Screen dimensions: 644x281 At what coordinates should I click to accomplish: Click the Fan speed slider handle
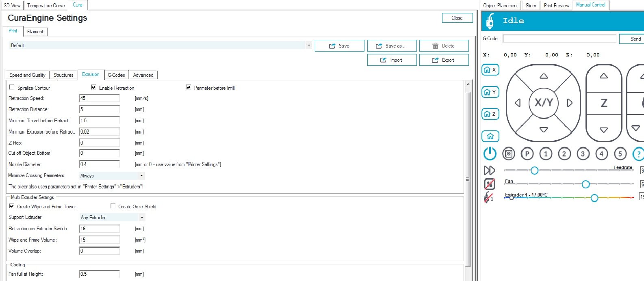click(585, 184)
